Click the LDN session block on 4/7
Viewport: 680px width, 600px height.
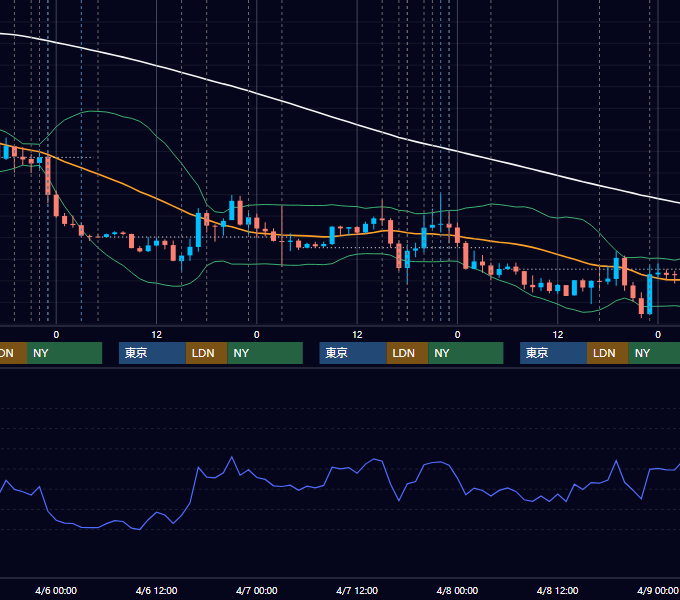pos(407,353)
